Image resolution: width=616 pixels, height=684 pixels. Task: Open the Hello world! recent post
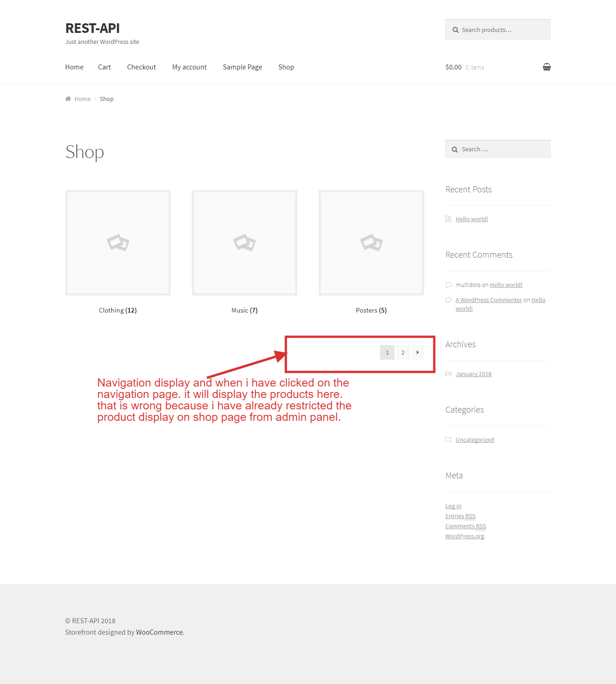[472, 219]
